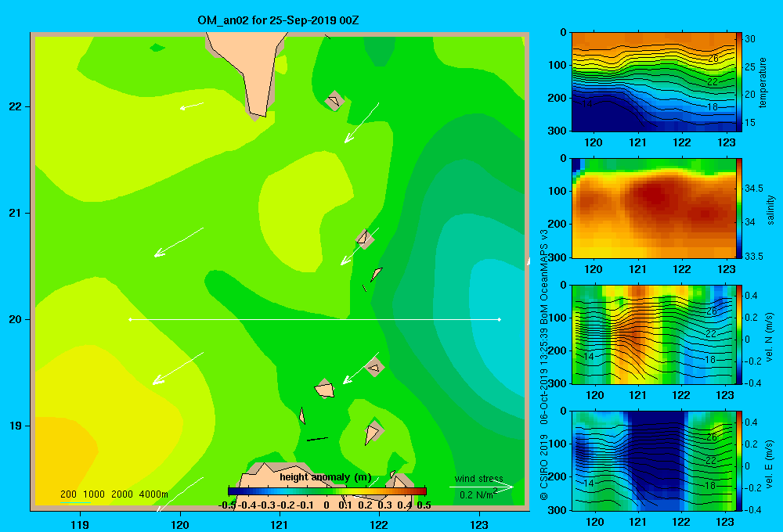Click longitude label 119 under the main map
The image size is (783, 532).
pyautogui.click(x=81, y=524)
